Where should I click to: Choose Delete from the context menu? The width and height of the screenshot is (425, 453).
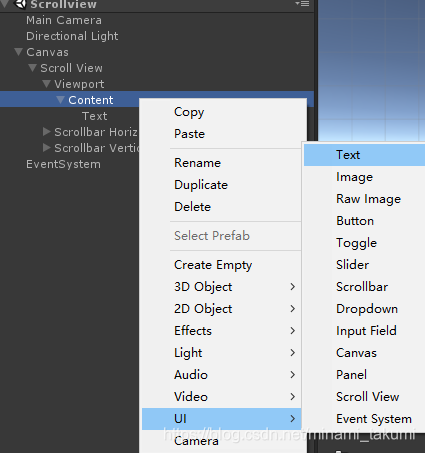222,207
